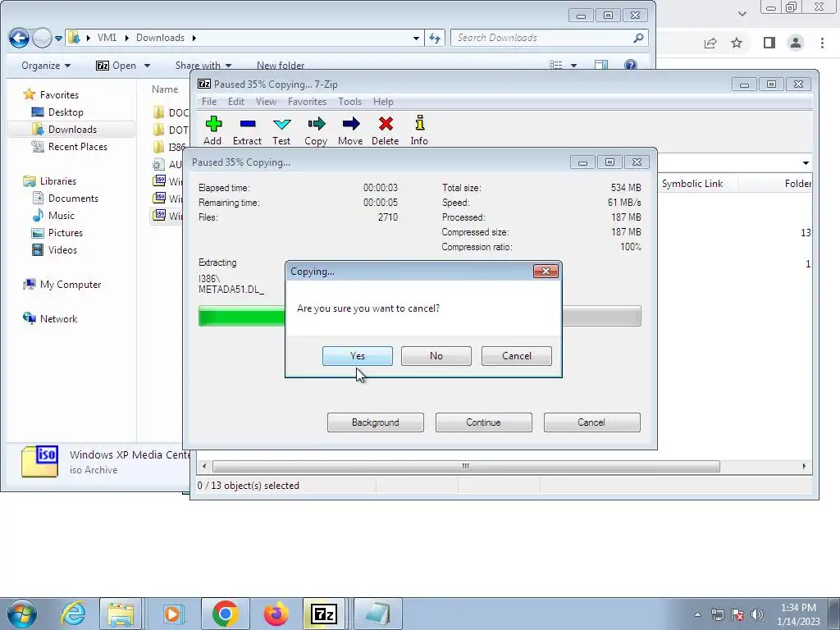Select Recent Places under Favorites
Screen dimensions: 840x630
click(70, 146)
